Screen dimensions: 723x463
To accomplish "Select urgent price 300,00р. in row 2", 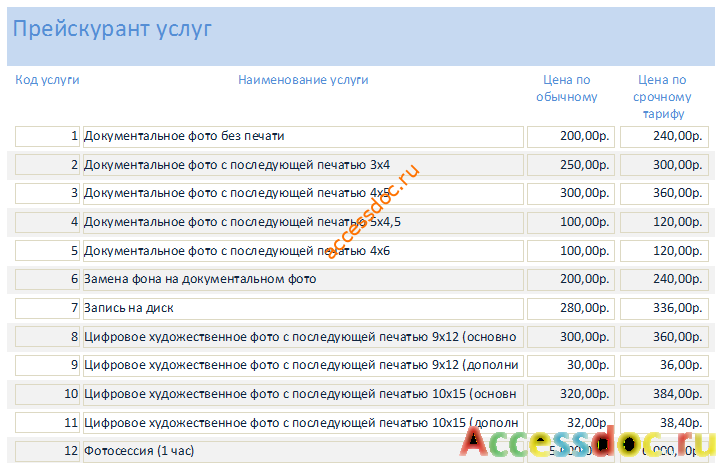I will [664, 165].
